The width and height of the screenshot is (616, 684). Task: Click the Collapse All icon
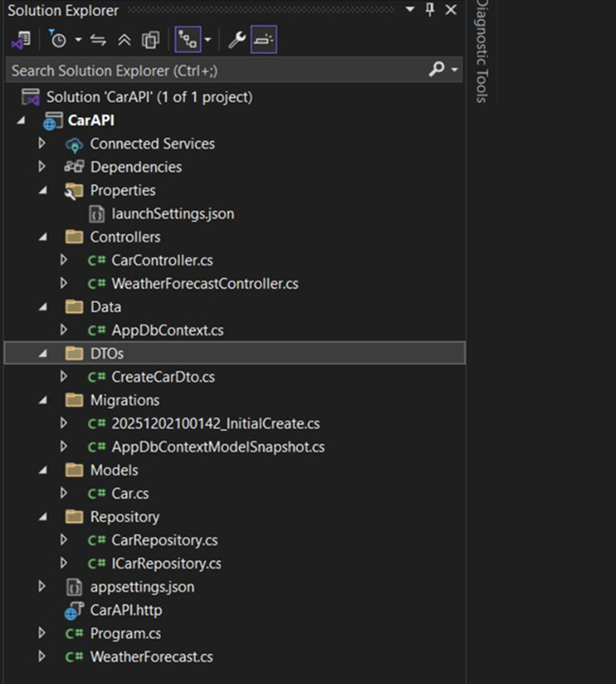tap(124, 41)
